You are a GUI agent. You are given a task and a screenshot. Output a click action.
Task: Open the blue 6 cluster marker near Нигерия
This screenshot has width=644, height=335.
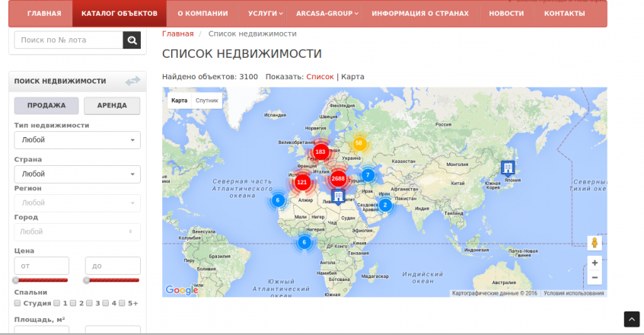(x=304, y=242)
